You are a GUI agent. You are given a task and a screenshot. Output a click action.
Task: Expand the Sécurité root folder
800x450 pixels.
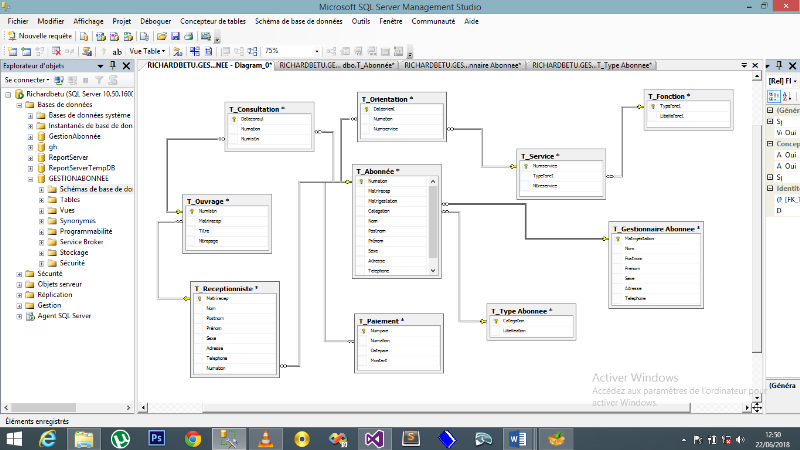tap(19, 273)
